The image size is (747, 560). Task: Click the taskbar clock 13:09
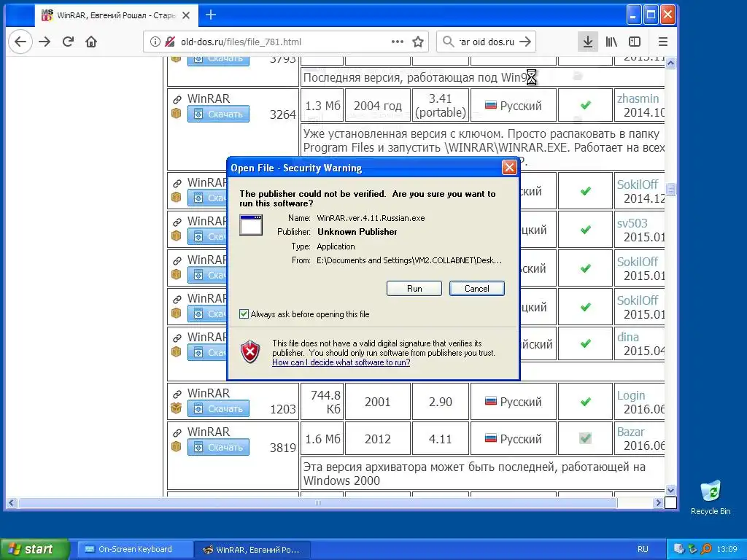point(727,549)
